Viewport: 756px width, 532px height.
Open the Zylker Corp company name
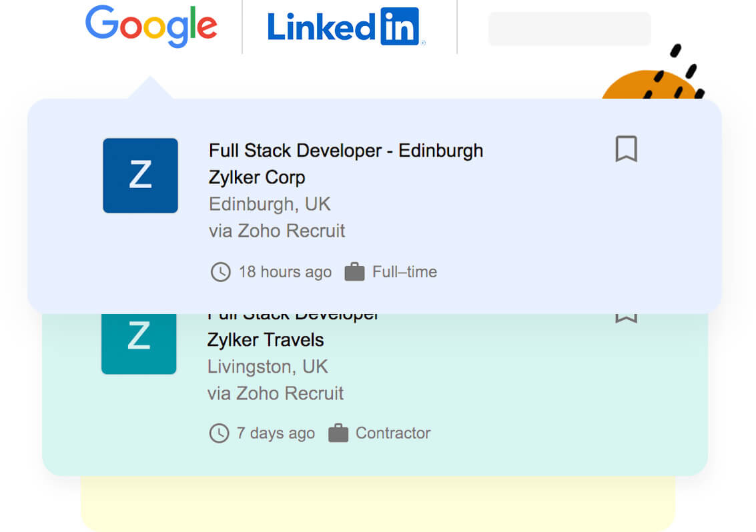pos(257,177)
